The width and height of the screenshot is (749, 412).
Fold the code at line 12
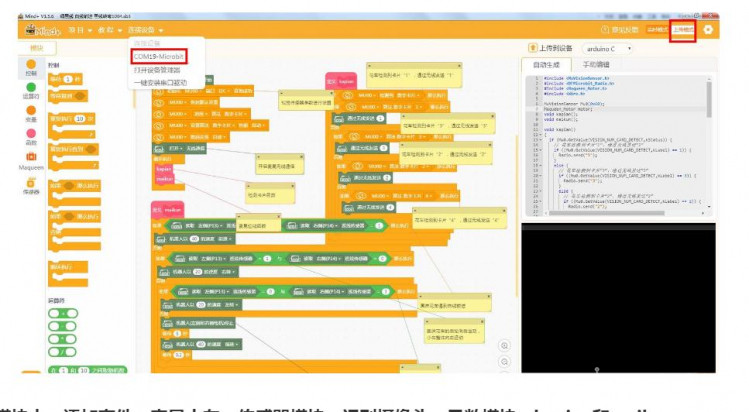click(x=540, y=135)
